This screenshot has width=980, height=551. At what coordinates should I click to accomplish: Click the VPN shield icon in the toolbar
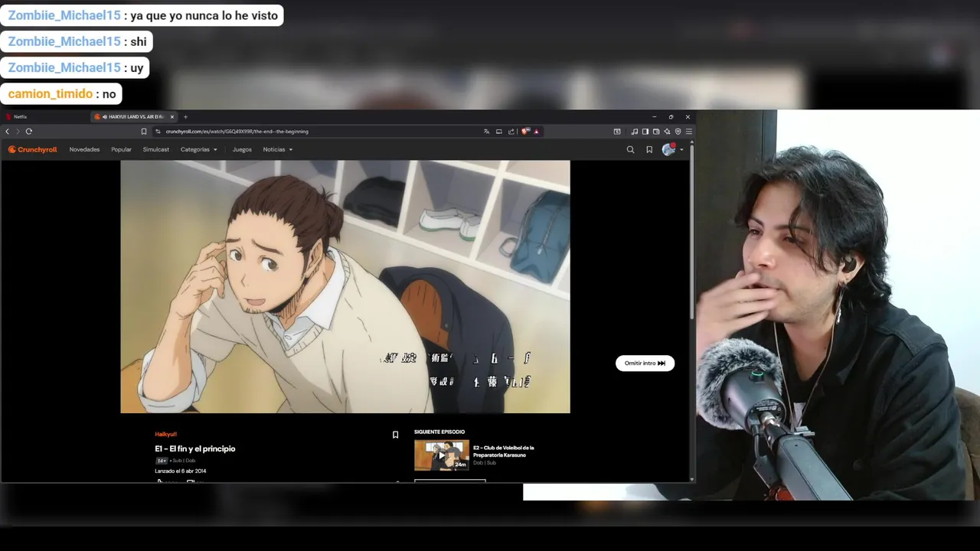point(678,132)
